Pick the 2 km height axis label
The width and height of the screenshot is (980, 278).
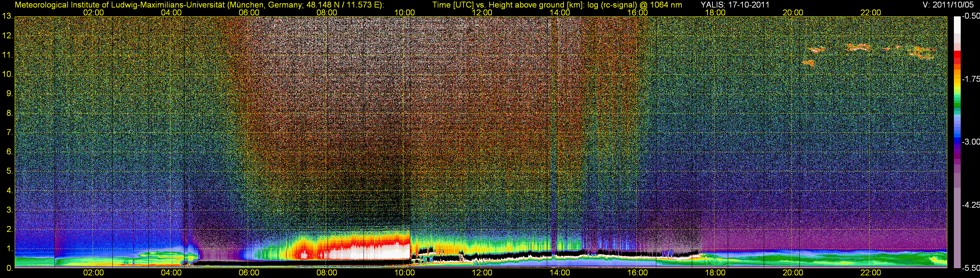click(9, 229)
